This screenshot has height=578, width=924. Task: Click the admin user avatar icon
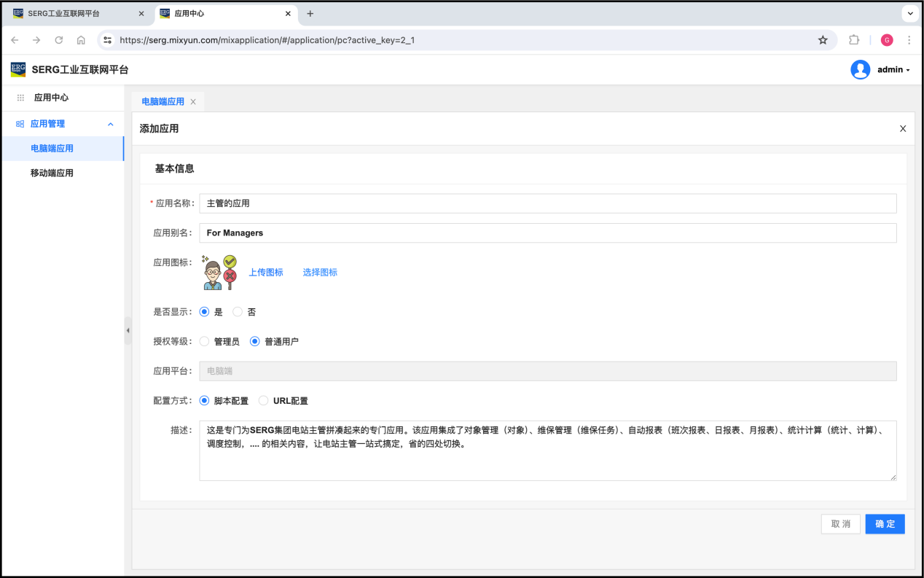(x=860, y=70)
